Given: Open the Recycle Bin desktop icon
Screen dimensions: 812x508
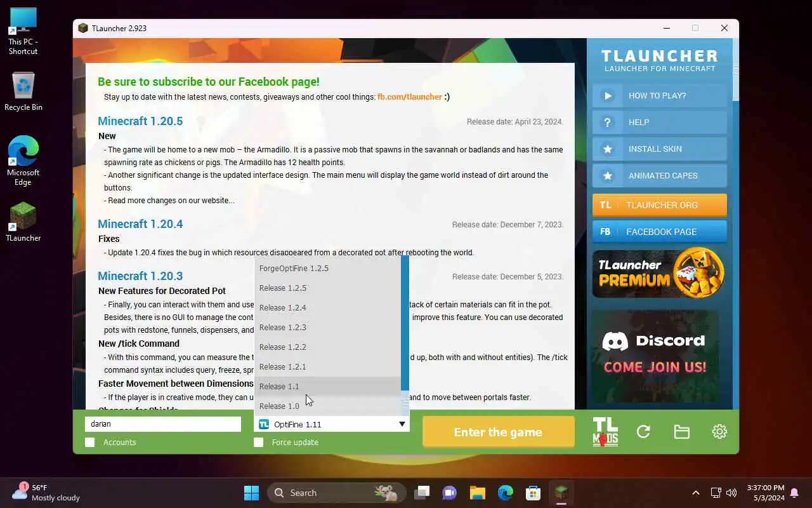Looking at the screenshot, I should click(23, 92).
